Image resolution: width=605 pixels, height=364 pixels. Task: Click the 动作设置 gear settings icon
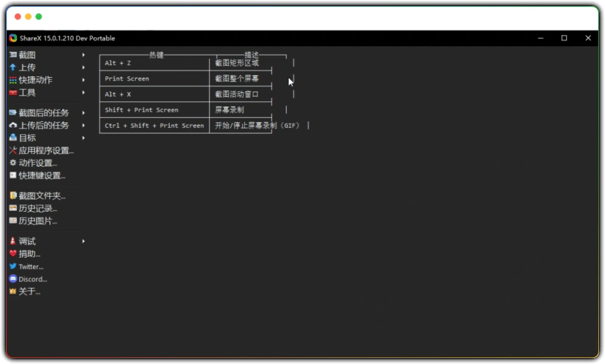[13, 163]
